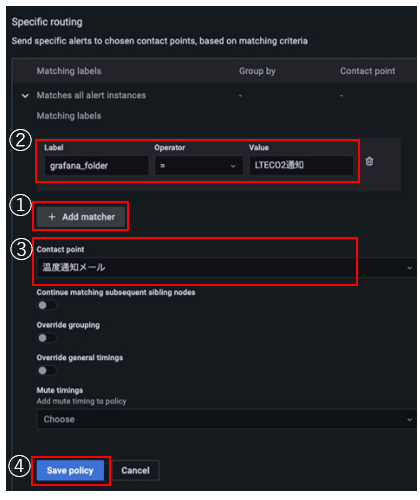Click the Operator dropdown chevron arrow
Image resolution: width=420 pixels, height=500 pixels.
tap(233, 166)
